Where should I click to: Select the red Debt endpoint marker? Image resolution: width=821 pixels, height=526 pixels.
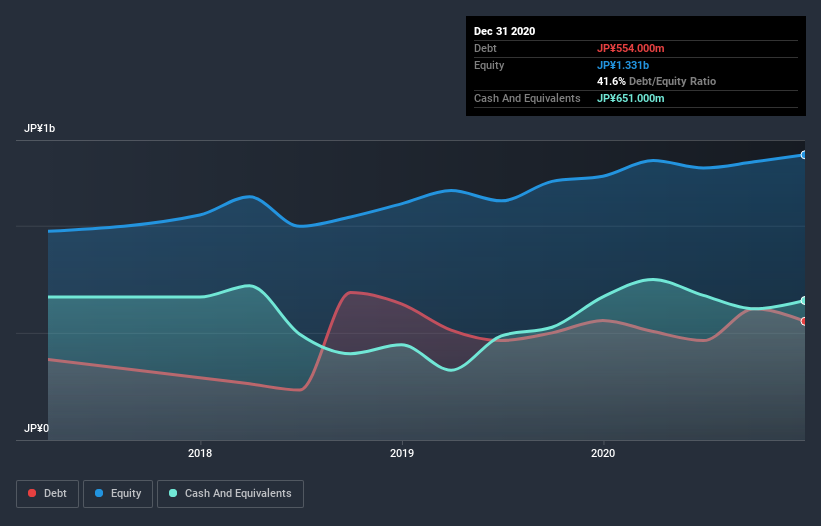point(804,321)
